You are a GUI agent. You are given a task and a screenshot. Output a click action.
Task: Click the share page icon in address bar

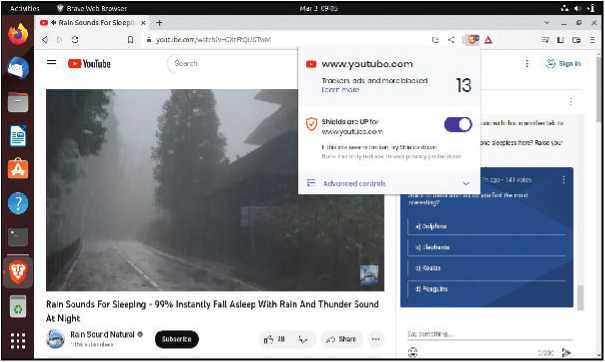point(451,40)
